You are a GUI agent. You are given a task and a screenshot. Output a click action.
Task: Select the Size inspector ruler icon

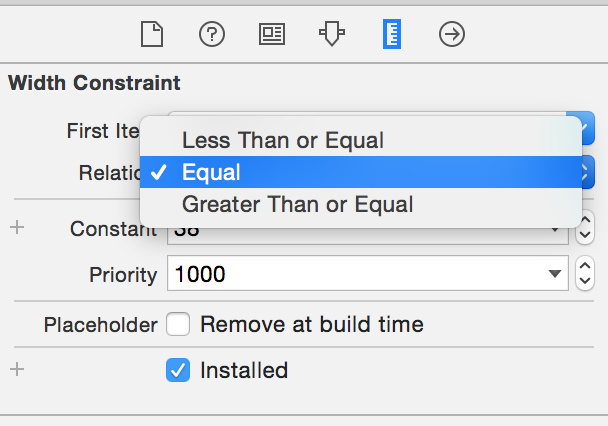click(392, 34)
